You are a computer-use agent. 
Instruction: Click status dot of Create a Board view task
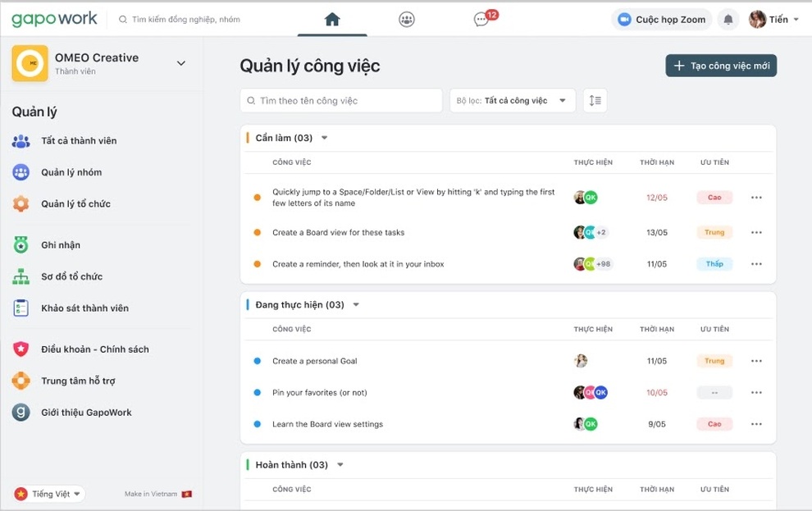coord(257,232)
